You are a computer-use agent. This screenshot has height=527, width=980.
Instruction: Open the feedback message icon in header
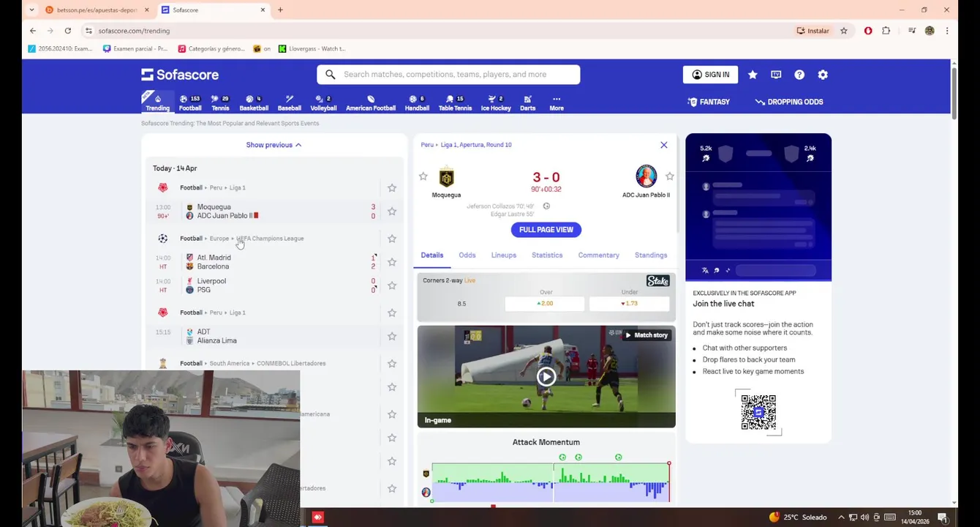pyautogui.click(x=776, y=75)
